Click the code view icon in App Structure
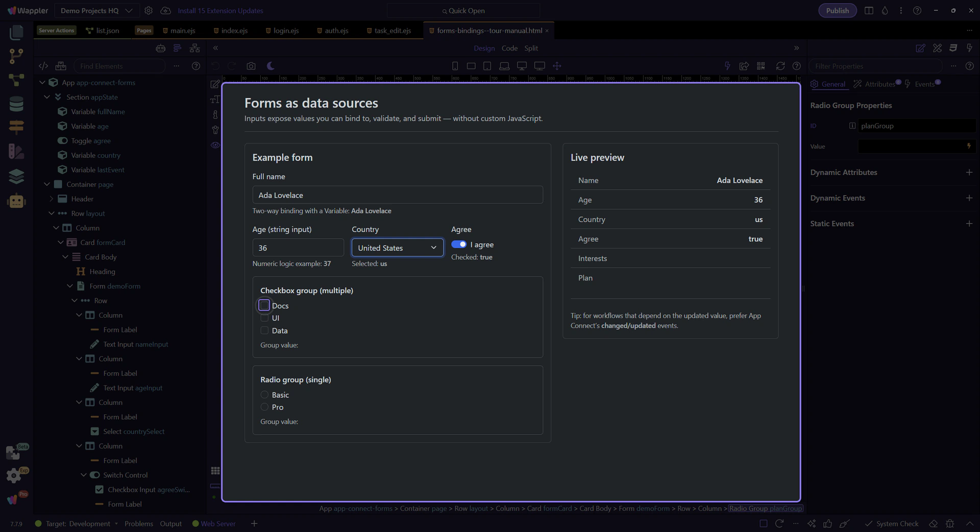 (x=43, y=66)
